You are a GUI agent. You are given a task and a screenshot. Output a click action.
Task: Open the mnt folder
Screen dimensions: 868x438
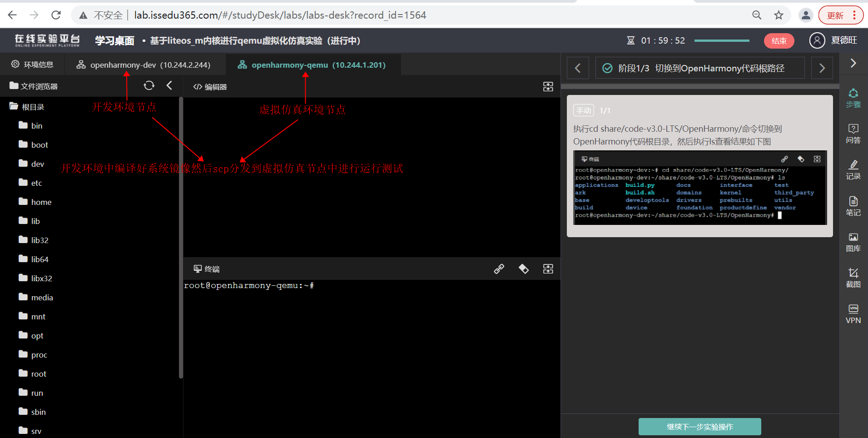click(x=32, y=317)
